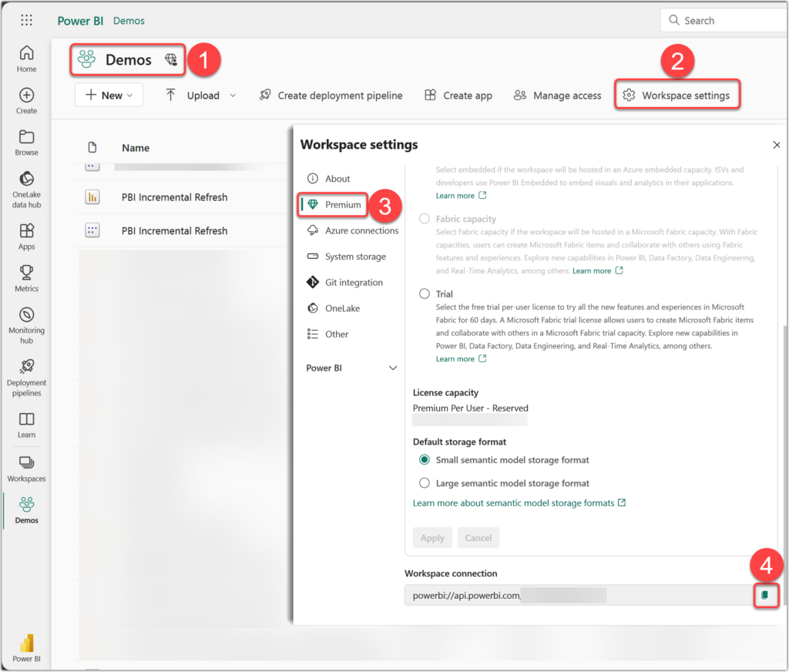Click the Demos workspace icon in header
The height and width of the screenshot is (672, 789).
coord(86,59)
